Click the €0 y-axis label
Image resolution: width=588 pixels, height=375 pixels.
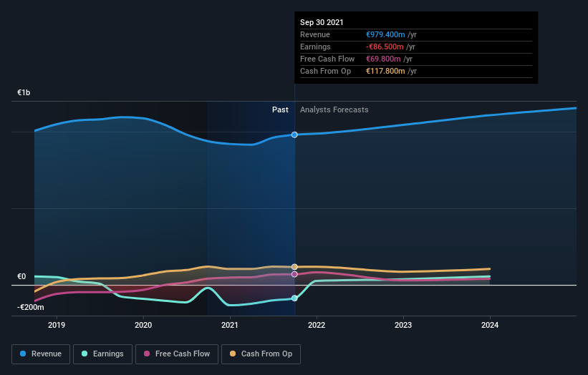[21, 276]
